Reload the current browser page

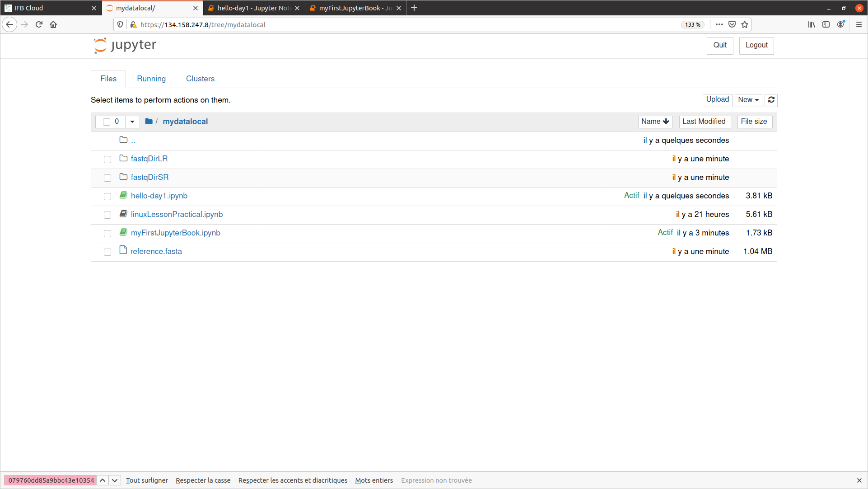click(x=39, y=24)
